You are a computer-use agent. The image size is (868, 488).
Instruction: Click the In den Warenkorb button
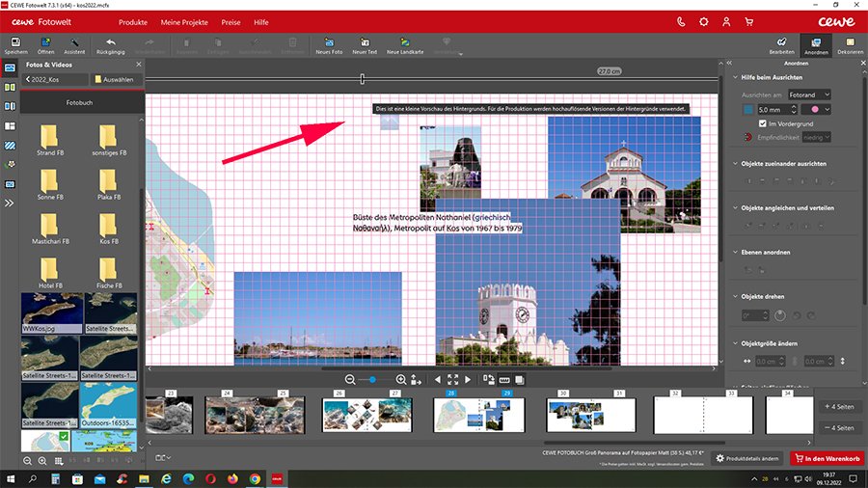click(827, 458)
